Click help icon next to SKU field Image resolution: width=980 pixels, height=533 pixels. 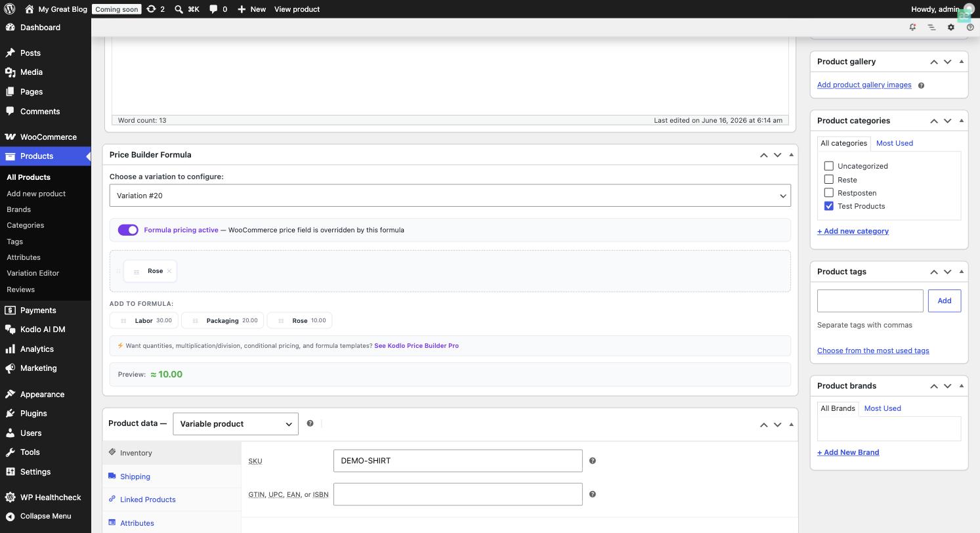[592, 461]
